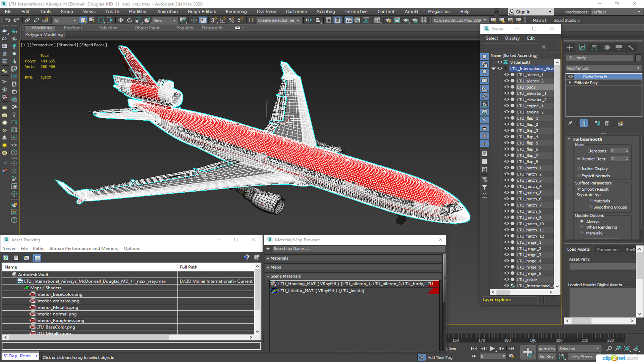Image resolution: width=644 pixels, height=362 pixels.
Task: Collapse LTU_International_Airw layer tree
Action: click(493, 68)
